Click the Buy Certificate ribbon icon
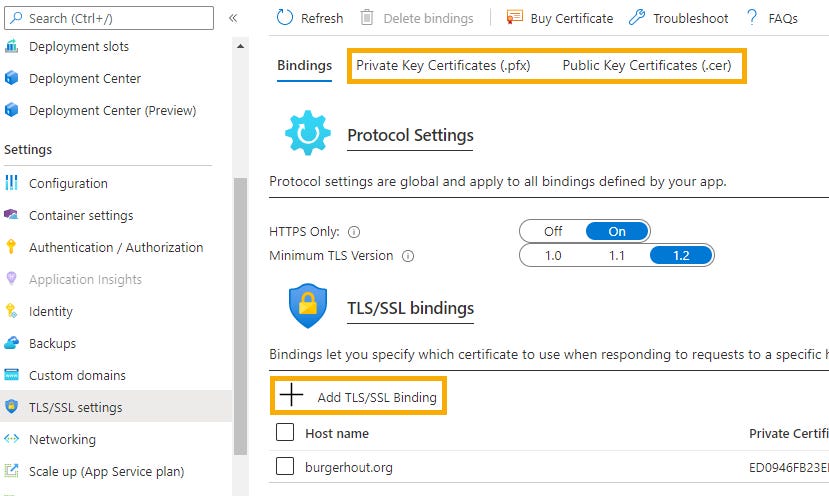829x496 pixels. 514,17
